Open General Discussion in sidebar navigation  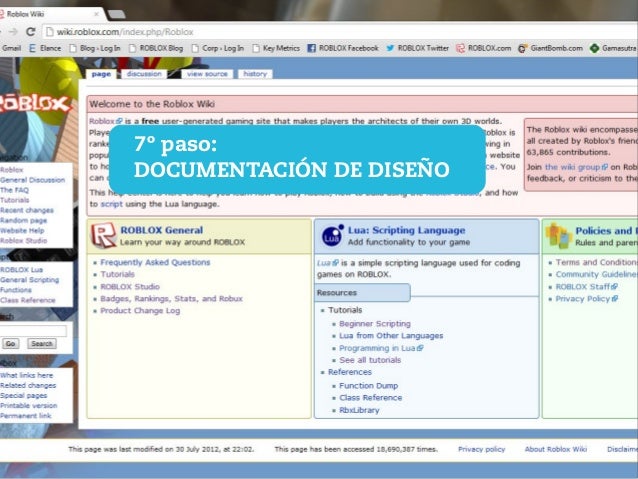(x=32, y=180)
